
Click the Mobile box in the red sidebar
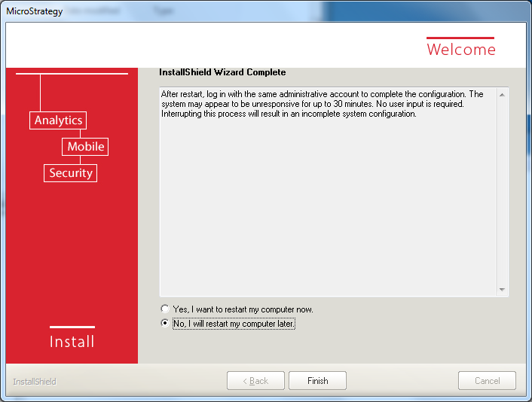point(86,147)
